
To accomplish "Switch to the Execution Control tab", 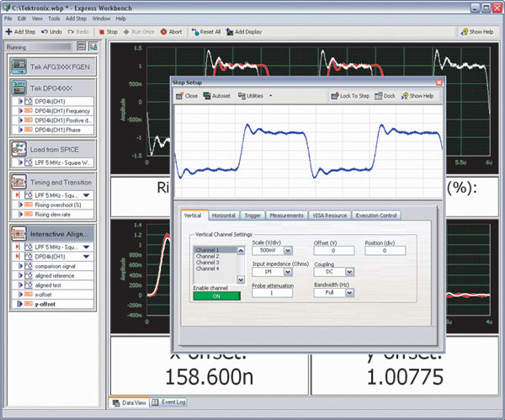I will click(x=376, y=215).
